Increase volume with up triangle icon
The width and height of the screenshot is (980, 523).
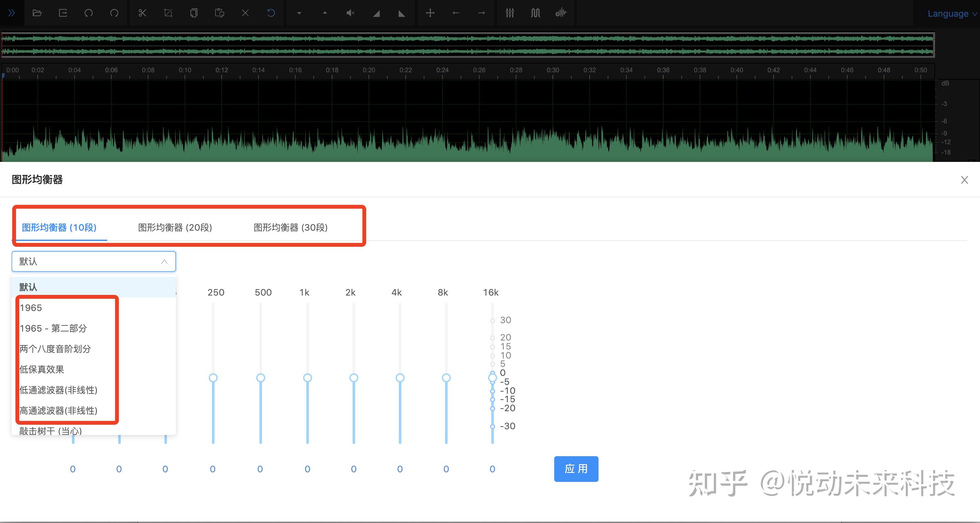(x=325, y=13)
